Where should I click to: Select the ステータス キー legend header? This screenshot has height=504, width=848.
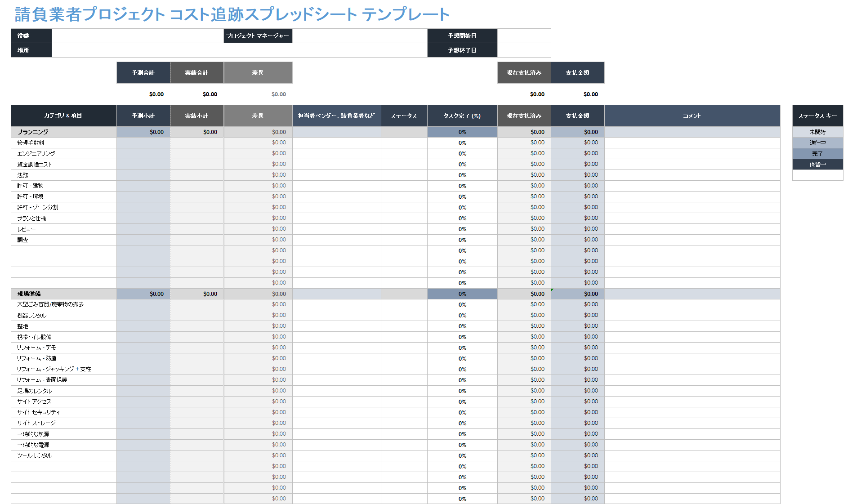coord(818,116)
